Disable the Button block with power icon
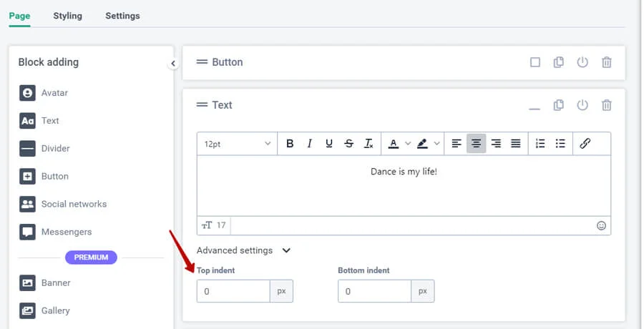The height and width of the screenshot is (329, 644). click(x=582, y=62)
